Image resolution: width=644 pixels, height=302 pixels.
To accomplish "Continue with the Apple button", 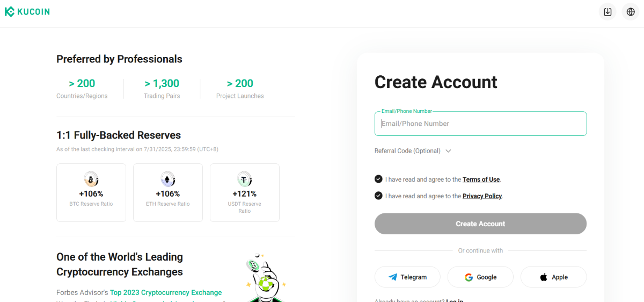I will click(553, 277).
